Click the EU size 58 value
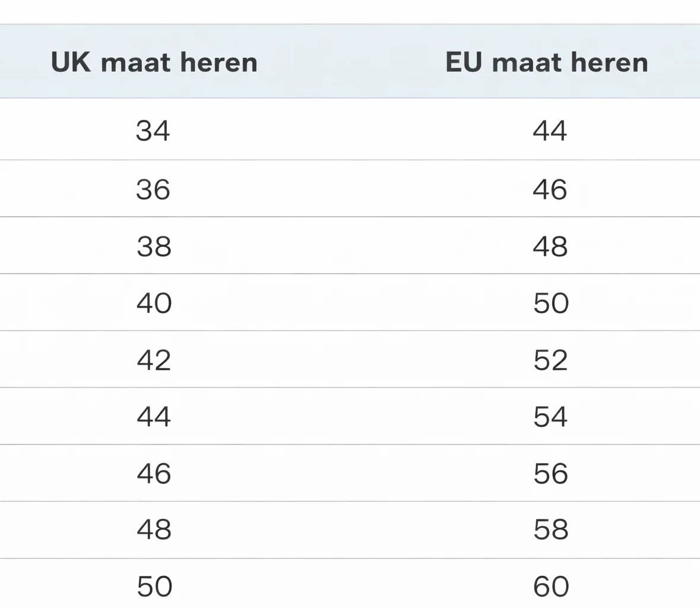The width and height of the screenshot is (700, 608). point(550,529)
